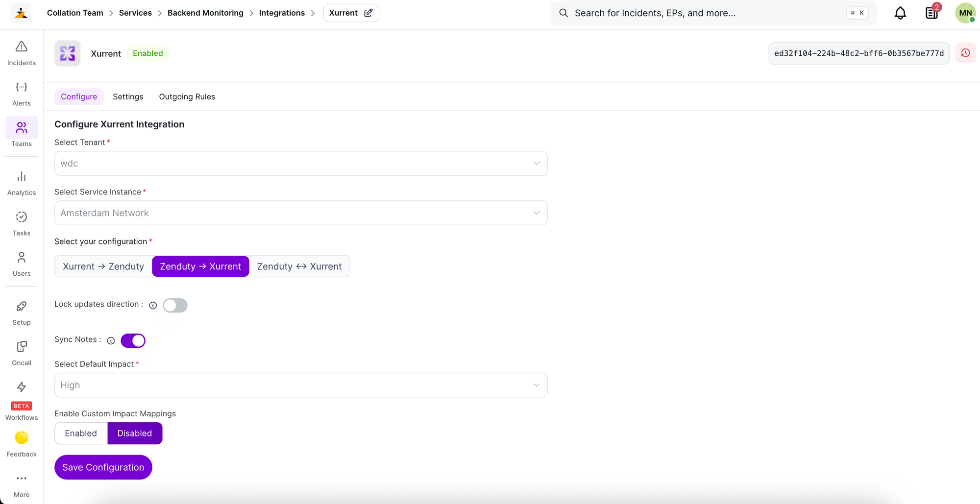The height and width of the screenshot is (504, 980).
Task: Click the integration key field
Action: (x=859, y=53)
